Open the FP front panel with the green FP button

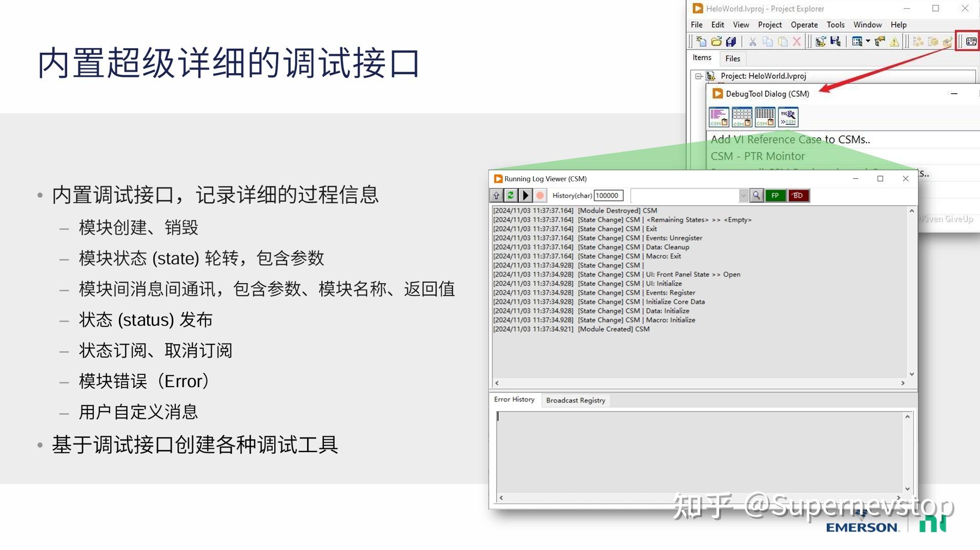pos(775,195)
